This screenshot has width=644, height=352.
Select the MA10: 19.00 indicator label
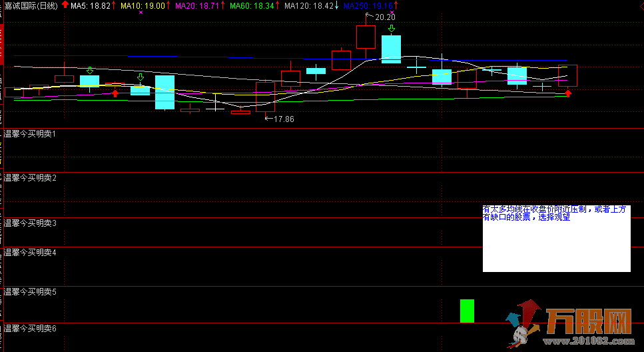(x=142, y=5)
